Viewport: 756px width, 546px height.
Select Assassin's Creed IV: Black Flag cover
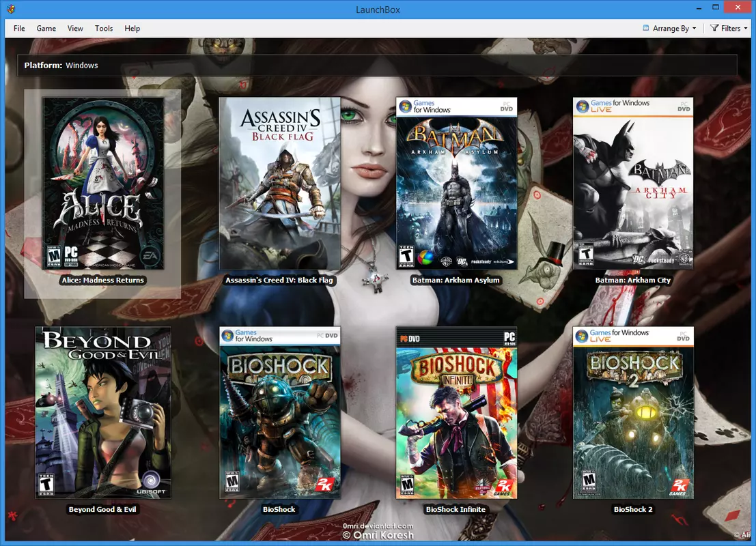[x=279, y=184]
